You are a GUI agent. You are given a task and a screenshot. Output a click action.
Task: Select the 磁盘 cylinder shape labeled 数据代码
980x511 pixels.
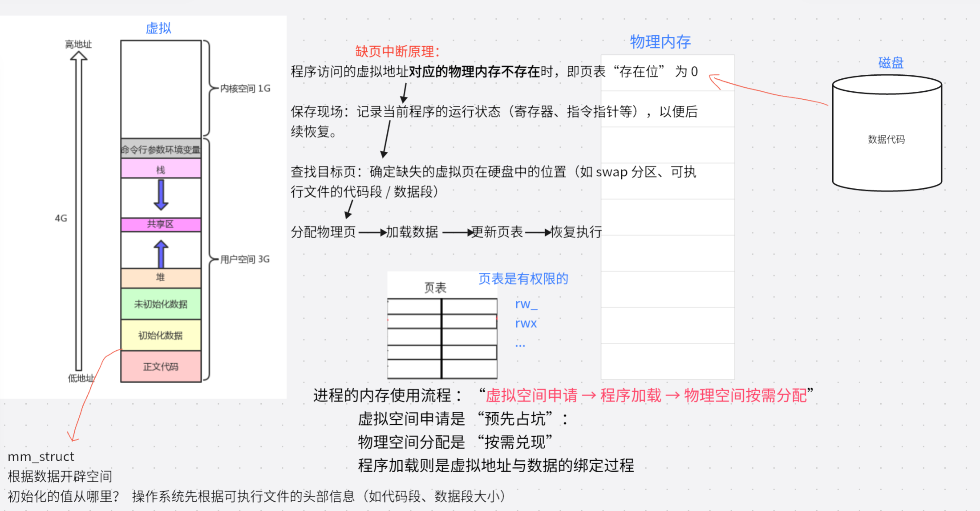click(887, 134)
